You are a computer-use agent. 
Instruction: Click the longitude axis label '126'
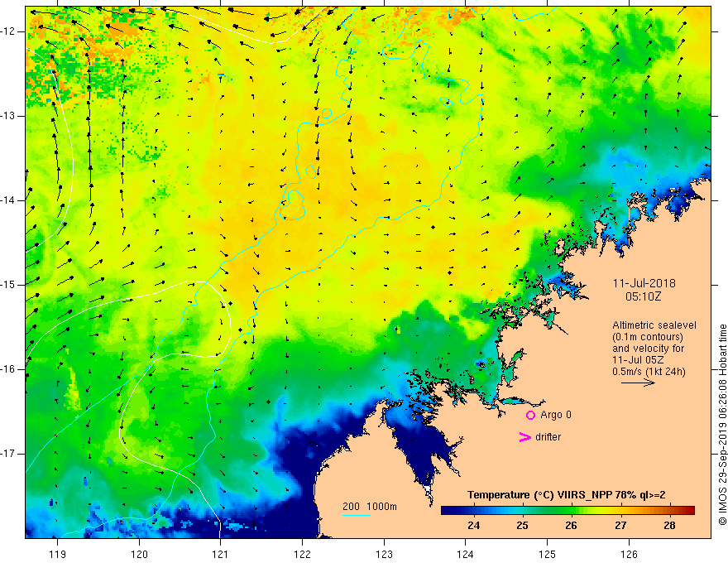pos(629,554)
